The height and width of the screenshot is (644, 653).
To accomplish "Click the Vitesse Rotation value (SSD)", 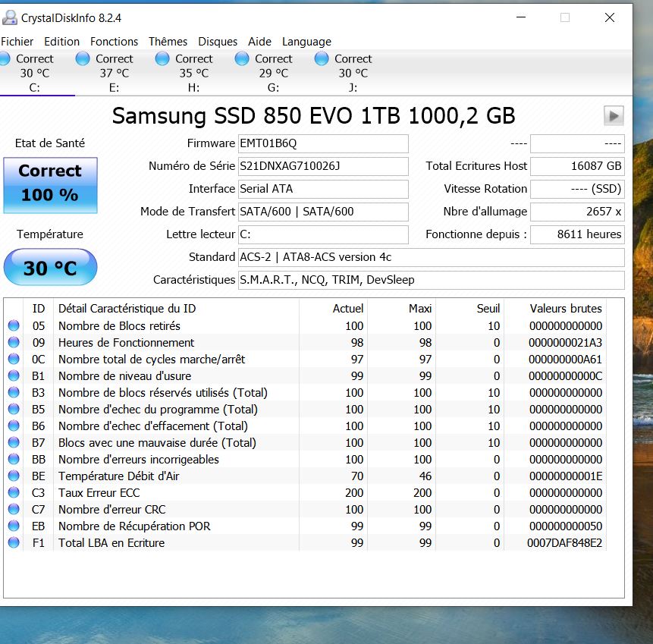I will (577, 189).
